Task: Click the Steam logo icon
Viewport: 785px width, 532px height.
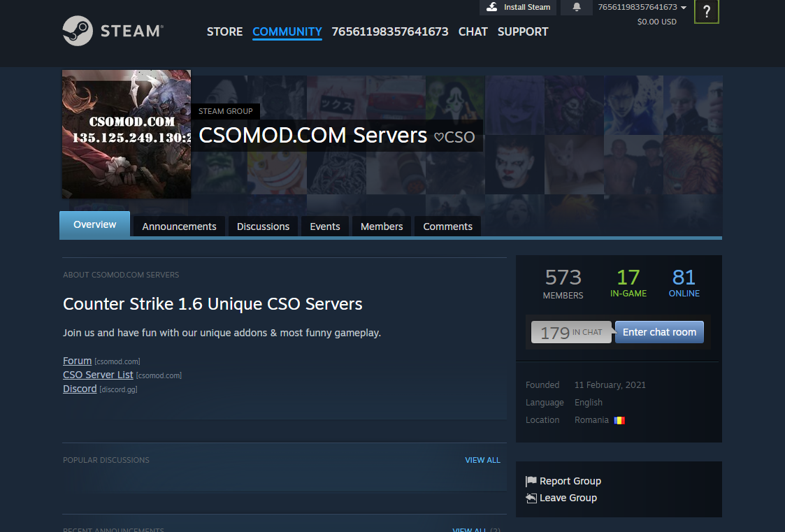Action: pos(78,31)
